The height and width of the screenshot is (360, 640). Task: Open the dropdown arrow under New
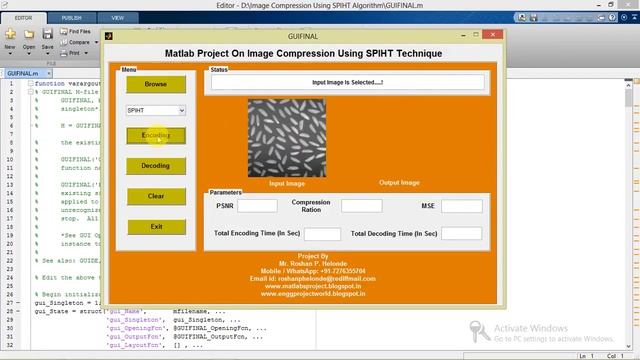pos(10,53)
